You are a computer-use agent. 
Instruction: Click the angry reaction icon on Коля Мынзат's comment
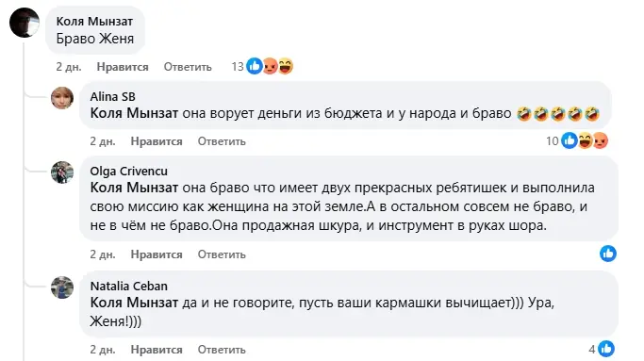pos(270,66)
